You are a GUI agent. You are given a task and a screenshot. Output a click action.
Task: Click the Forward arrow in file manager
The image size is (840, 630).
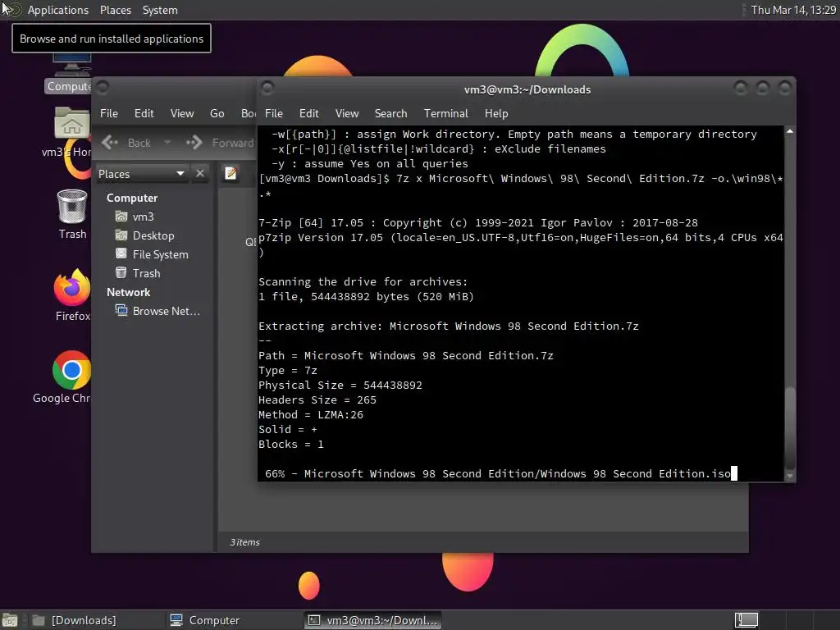click(220, 143)
